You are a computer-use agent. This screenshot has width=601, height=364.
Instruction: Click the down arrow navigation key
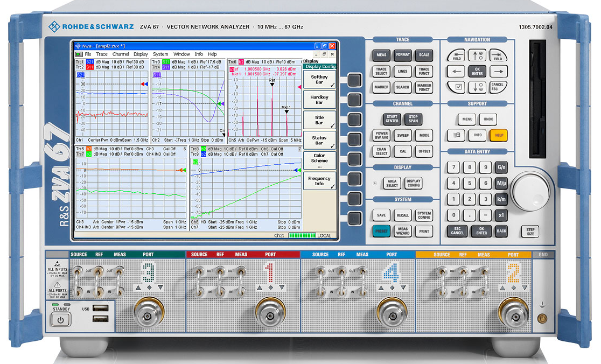click(477, 87)
